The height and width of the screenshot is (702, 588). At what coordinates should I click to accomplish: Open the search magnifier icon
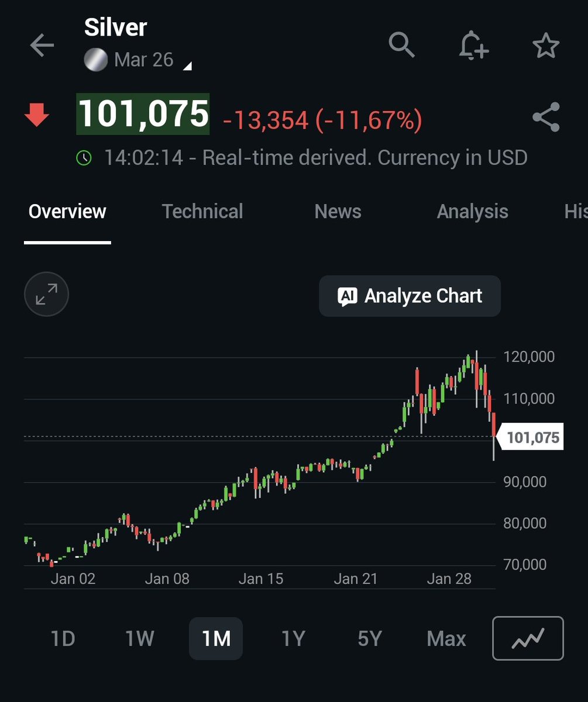click(402, 44)
